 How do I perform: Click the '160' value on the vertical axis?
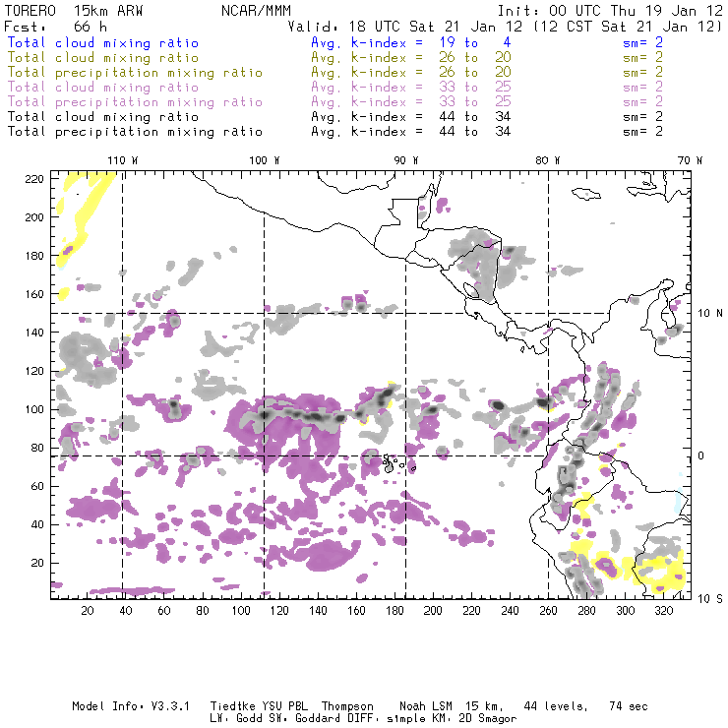(34, 294)
